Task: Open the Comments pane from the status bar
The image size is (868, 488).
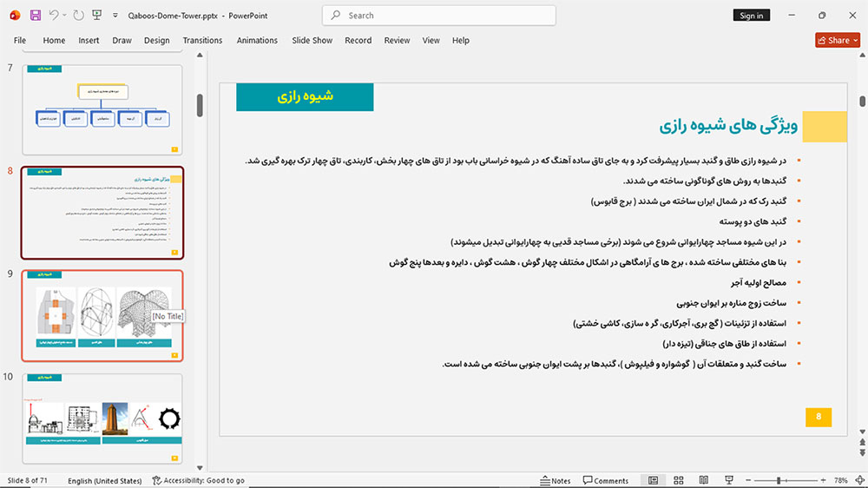Action: [x=606, y=480]
